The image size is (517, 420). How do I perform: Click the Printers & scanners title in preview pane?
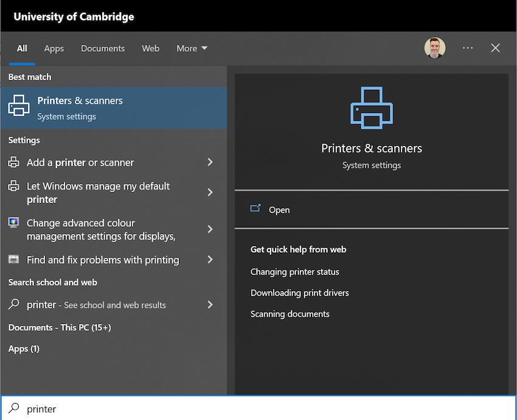(x=372, y=148)
